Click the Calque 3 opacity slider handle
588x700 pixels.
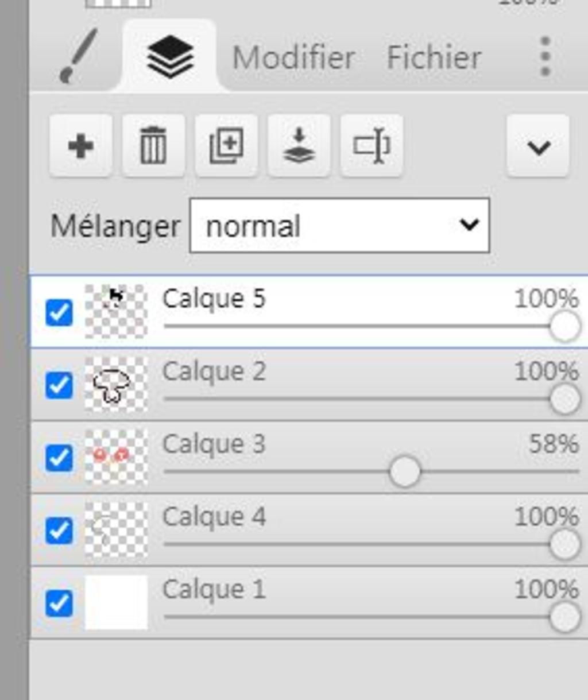[x=405, y=471]
